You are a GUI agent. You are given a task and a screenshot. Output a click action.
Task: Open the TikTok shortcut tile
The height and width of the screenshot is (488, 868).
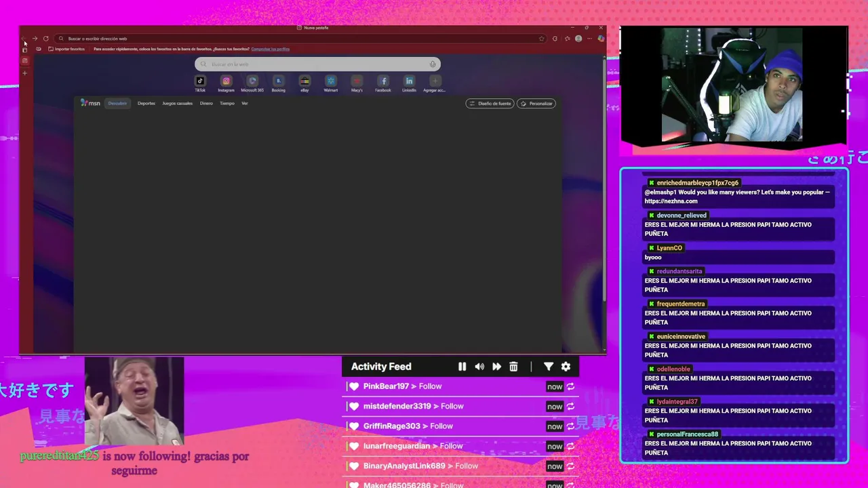point(200,83)
